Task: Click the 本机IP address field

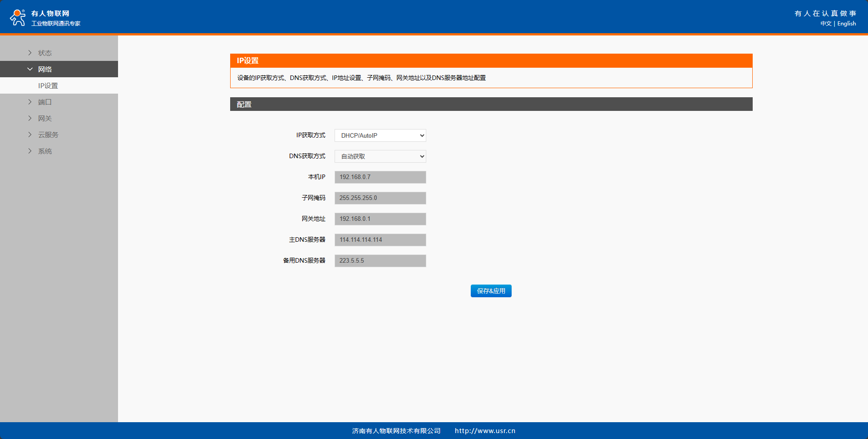Action: (x=380, y=177)
